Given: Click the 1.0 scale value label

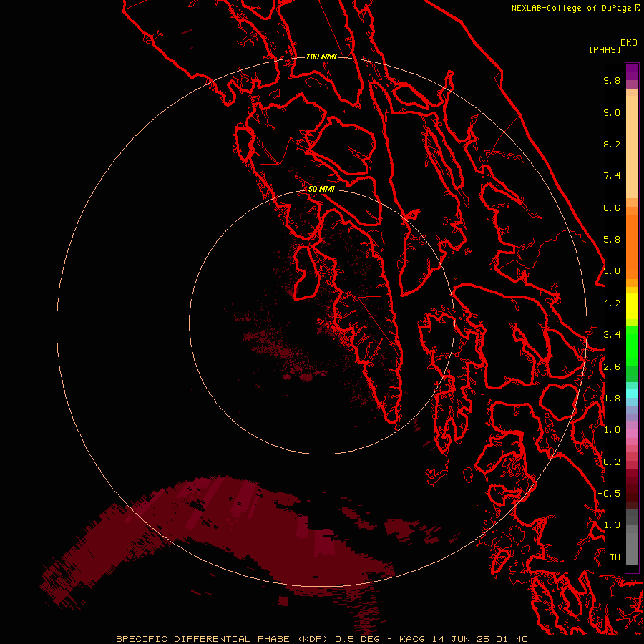Looking at the screenshot, I should click(612, 430).
